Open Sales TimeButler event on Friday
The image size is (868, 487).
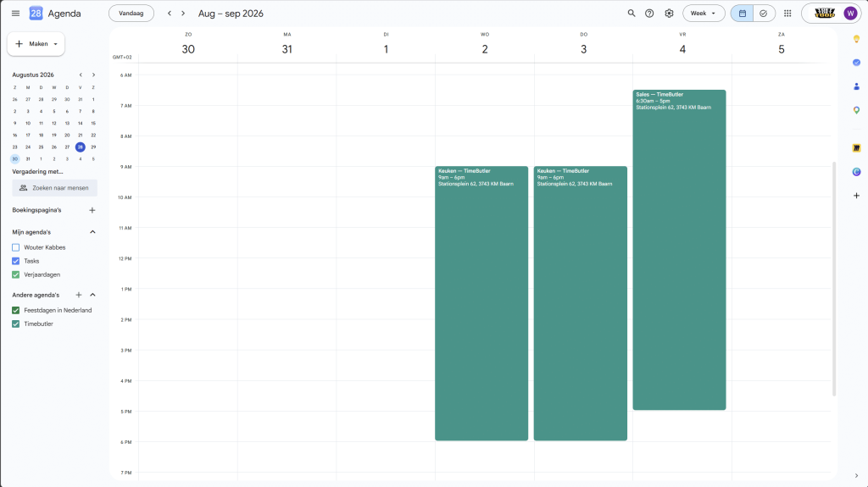point(679,250)
